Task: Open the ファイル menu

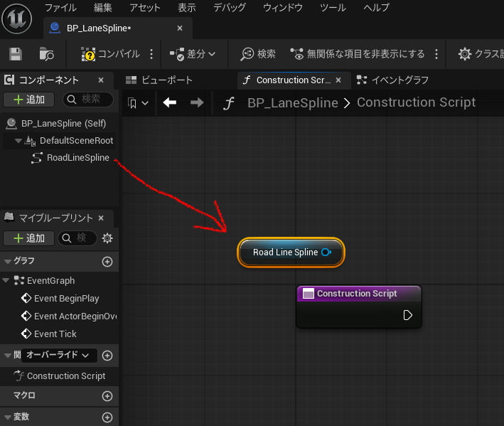Action: tap(61, 8)
